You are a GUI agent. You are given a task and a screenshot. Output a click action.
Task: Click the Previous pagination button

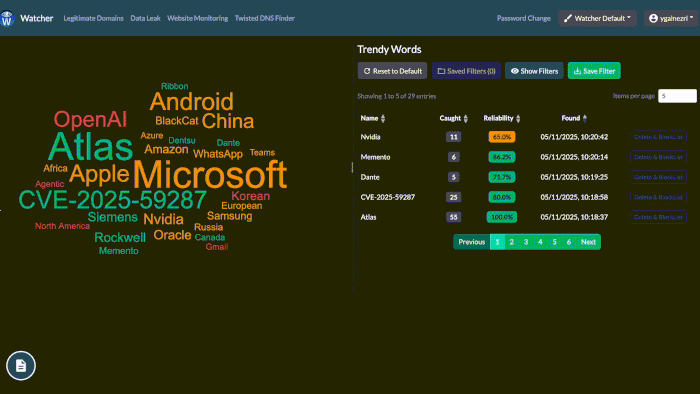point(471,242)
